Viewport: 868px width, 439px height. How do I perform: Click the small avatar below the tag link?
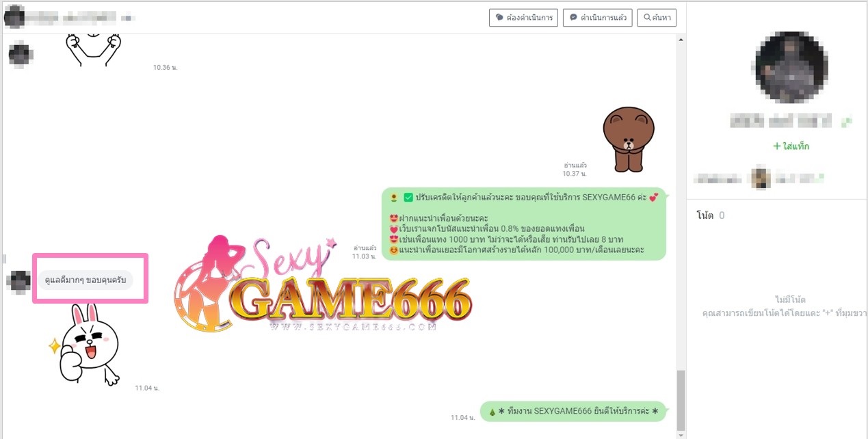(x=761, y=178)
